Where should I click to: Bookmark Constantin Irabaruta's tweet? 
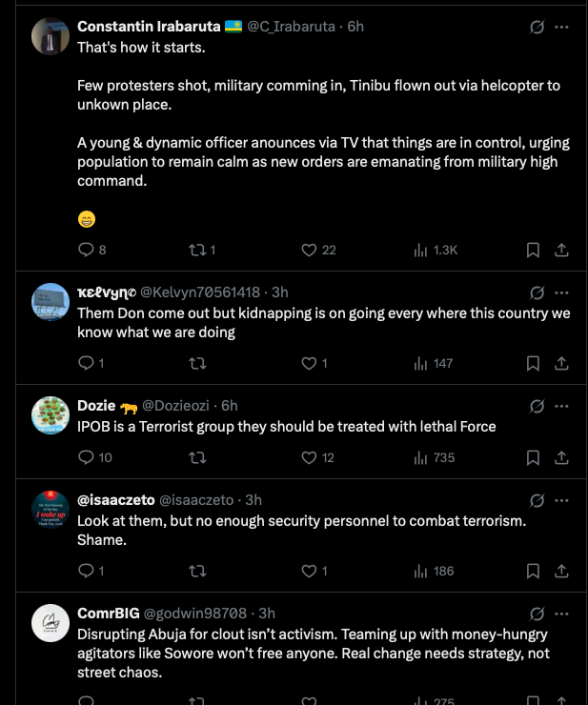[x=534, y=251]
